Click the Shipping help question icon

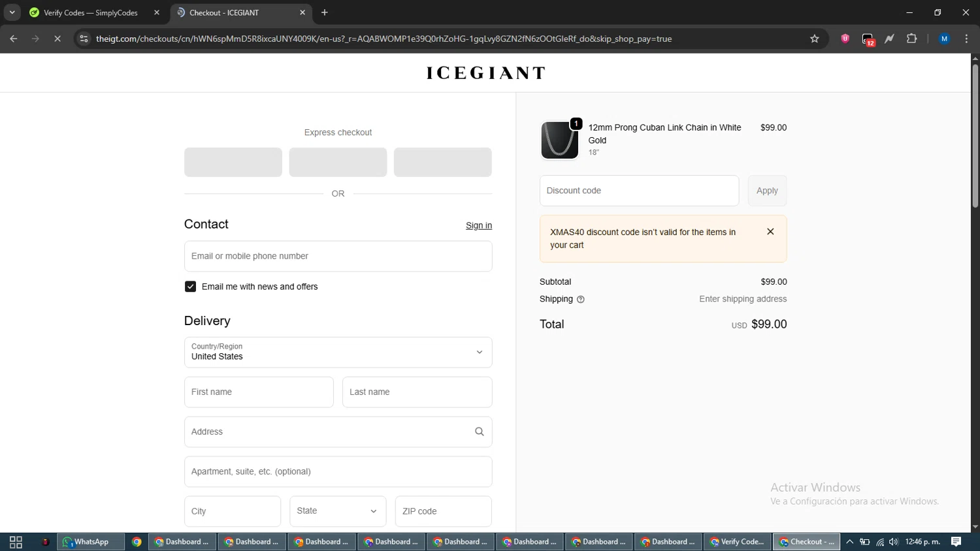(581, 300)
